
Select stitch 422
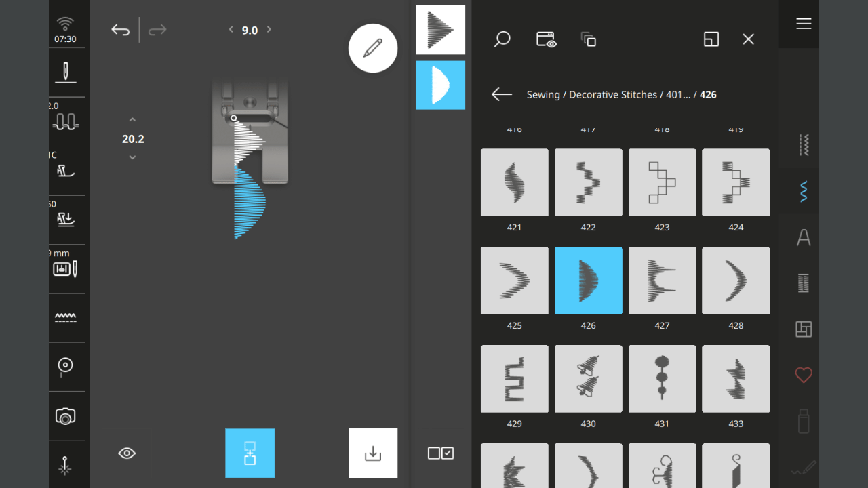(x=589, y=182)
